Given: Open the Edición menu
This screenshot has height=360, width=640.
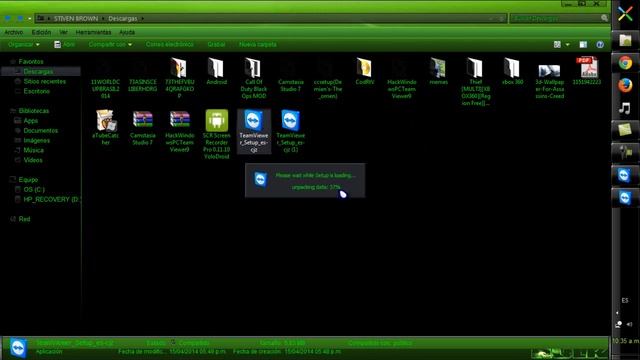Looking at the screenshot, I should click(x=41, y=32).
